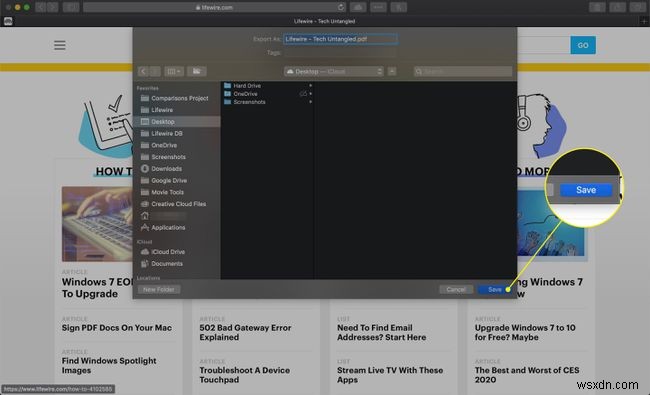Click the Tags input field
Viewport: 650px width, 395px height.
340,53
